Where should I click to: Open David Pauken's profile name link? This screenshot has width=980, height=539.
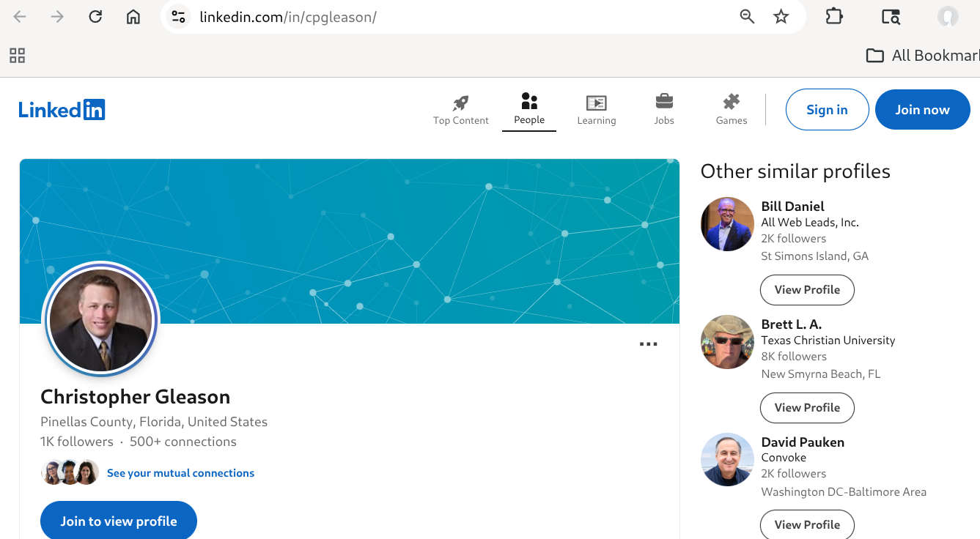(x=803, y=442)
